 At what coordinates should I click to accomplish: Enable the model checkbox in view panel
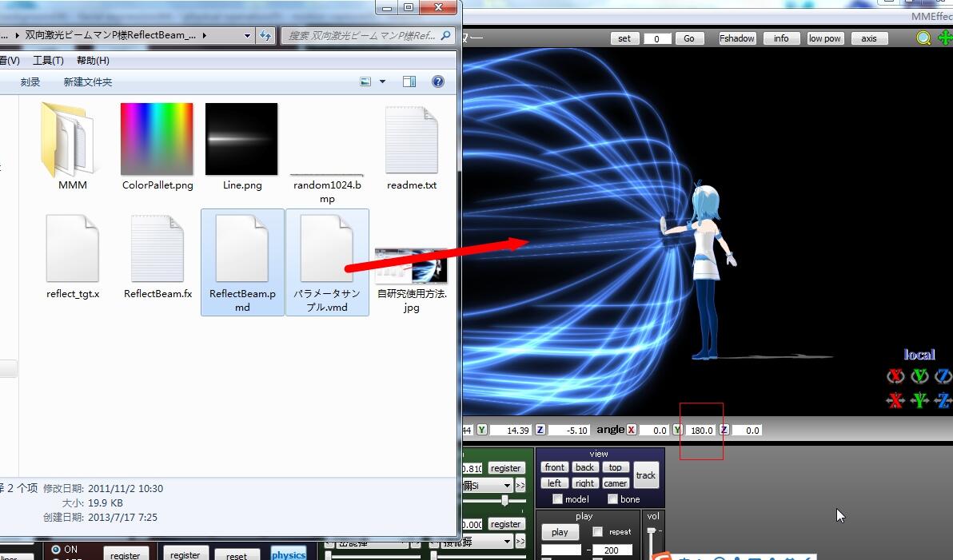[557, 499]
